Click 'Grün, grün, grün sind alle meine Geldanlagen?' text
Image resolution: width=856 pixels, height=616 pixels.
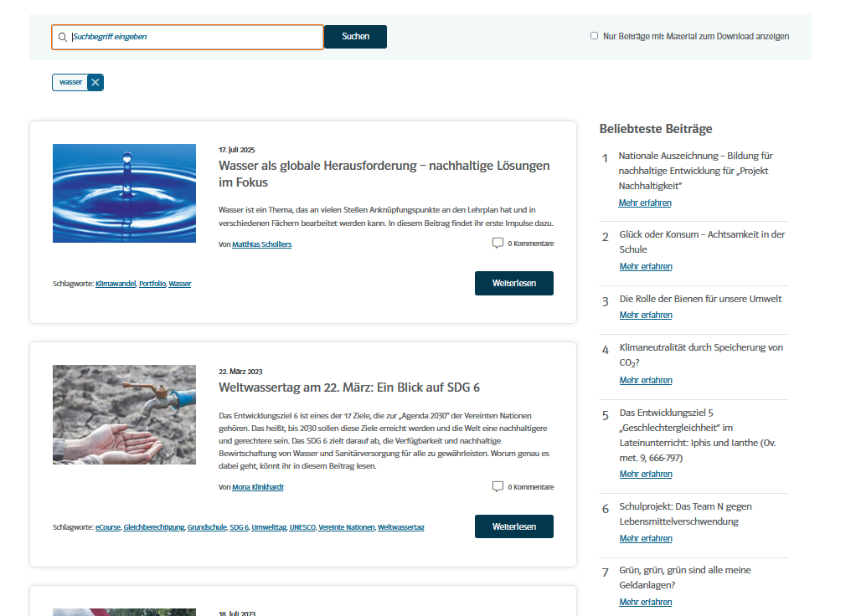tap(684, 577)
